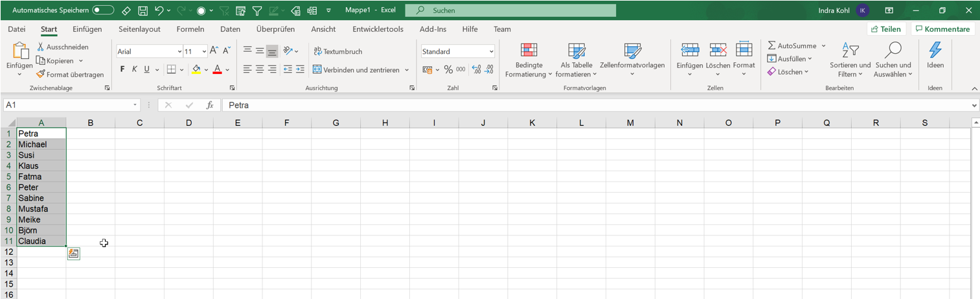Click the Save icon in the quick access toolbar

[x=143, y=10]
